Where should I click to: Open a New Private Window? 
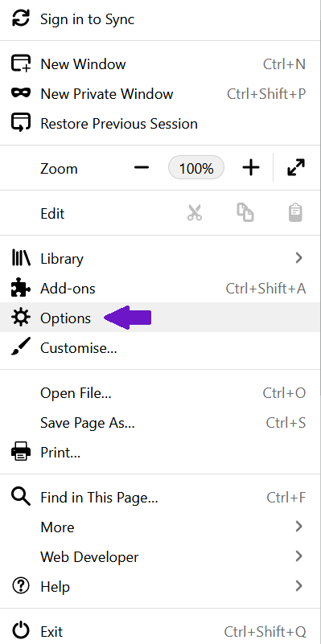click(160, 93)
